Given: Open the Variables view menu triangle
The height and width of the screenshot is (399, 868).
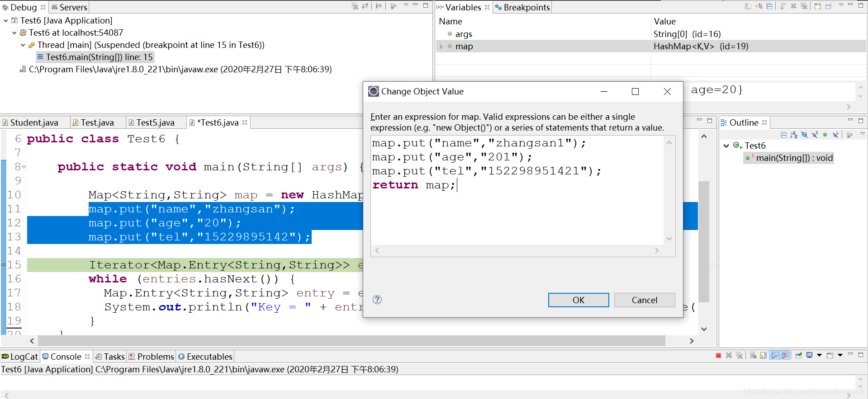Looking at the screenshot, I should click(x=841, y=5).
